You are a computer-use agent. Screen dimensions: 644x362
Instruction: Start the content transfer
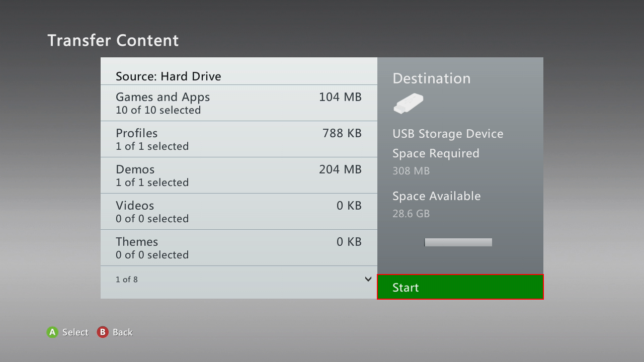click(x=460, y=287)
